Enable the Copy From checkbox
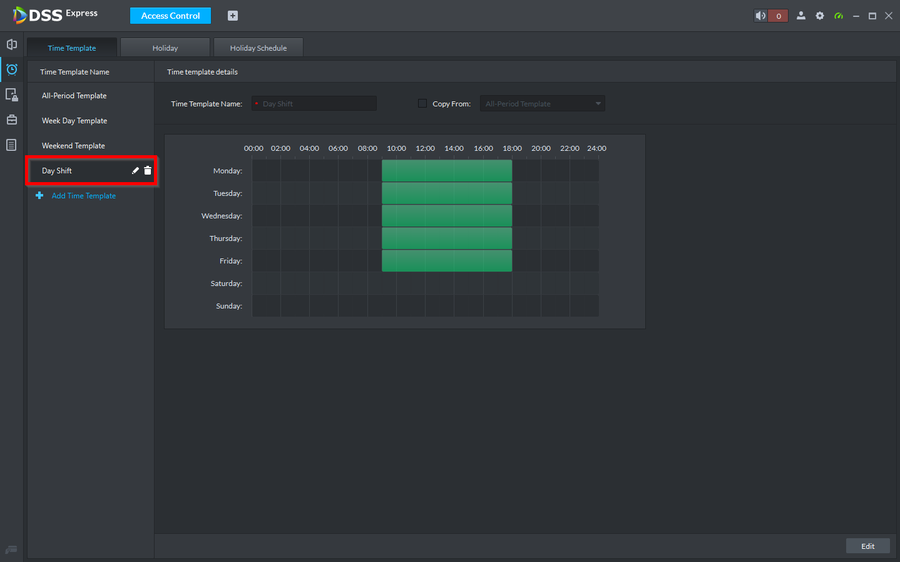The image size is (900, 562). point(422,103)
